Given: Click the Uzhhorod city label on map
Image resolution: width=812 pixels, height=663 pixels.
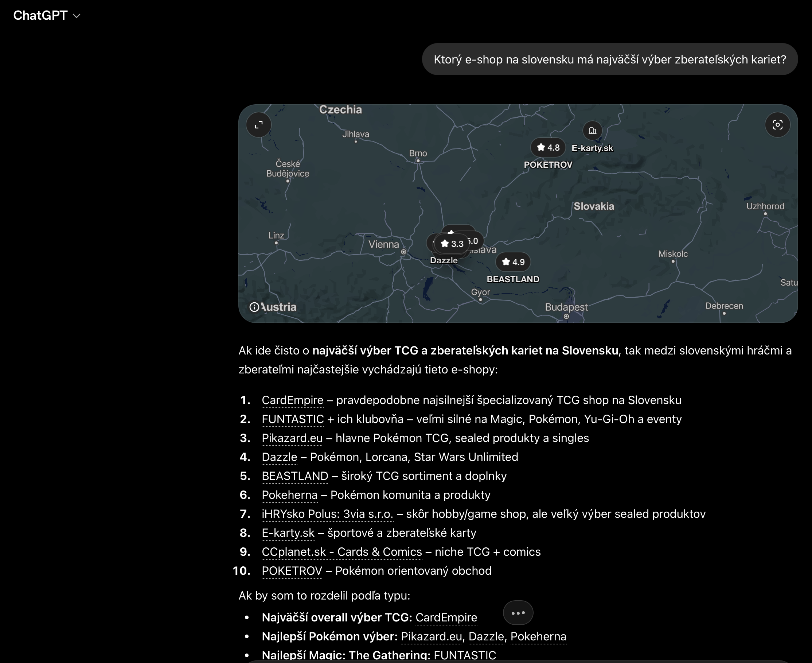Looking at the screenshot, I should (x=765, y=206).
